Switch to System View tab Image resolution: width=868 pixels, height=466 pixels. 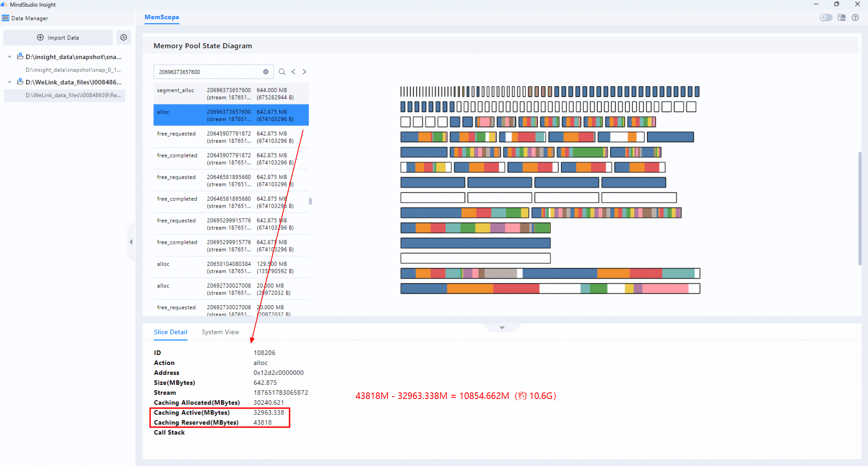220,332
